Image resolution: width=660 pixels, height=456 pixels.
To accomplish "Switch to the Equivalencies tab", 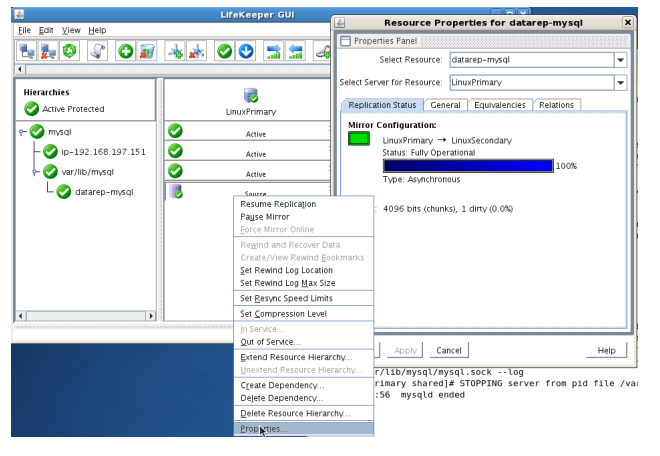I will click(x=500, y=105).
